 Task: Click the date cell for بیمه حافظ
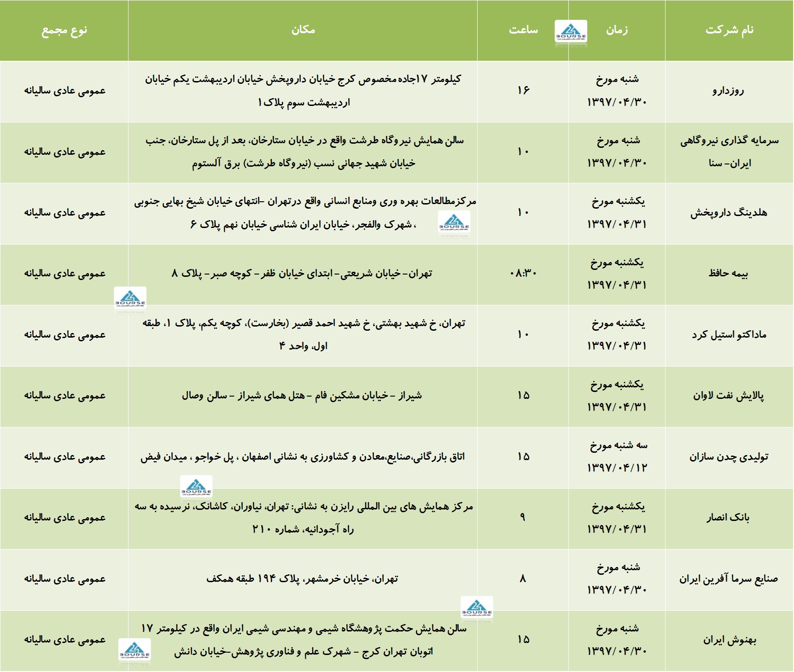point(617,274)
